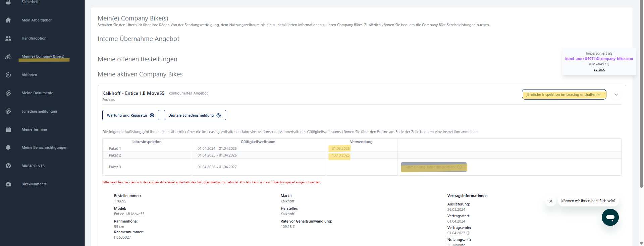Click zurück link in impersonation box

coord(599,69)
